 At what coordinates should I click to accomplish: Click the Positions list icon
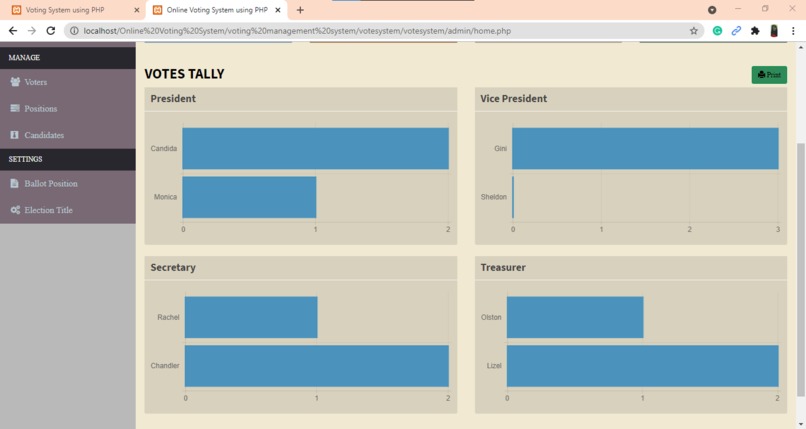pos(15,108)
